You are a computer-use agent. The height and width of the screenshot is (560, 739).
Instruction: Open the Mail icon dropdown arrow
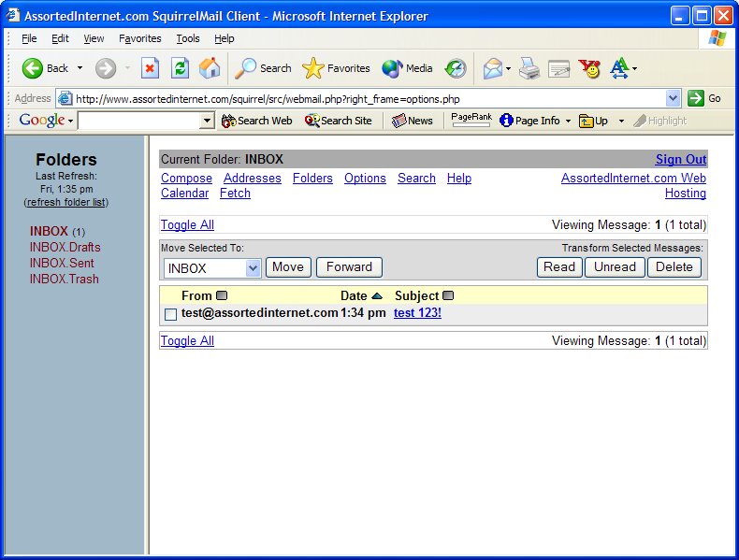[x=508, y=69]
